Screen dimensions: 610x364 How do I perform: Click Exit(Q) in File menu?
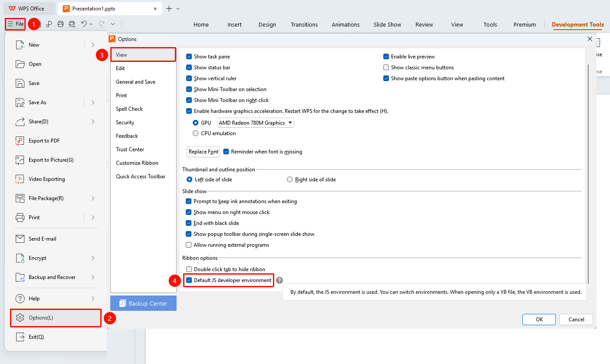click(55, 337)
